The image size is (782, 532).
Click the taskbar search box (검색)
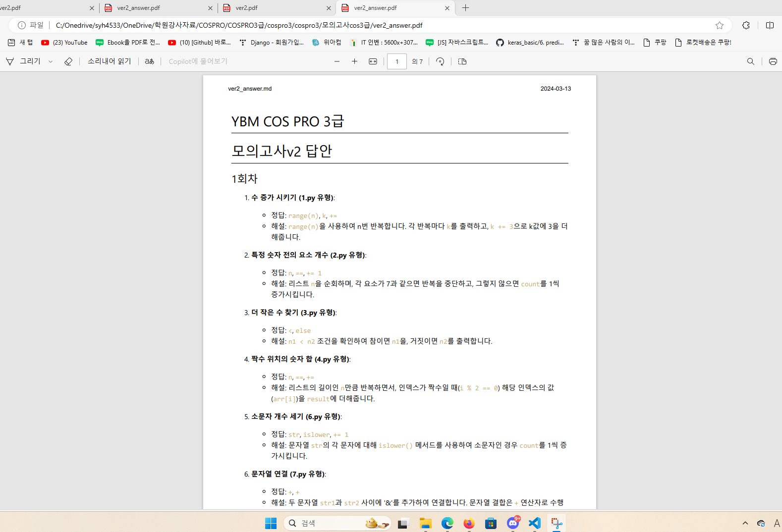(337, 523)
